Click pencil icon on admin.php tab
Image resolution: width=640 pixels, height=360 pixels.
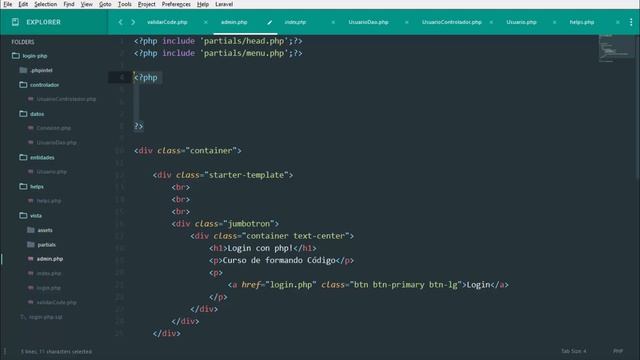point(269,22)
